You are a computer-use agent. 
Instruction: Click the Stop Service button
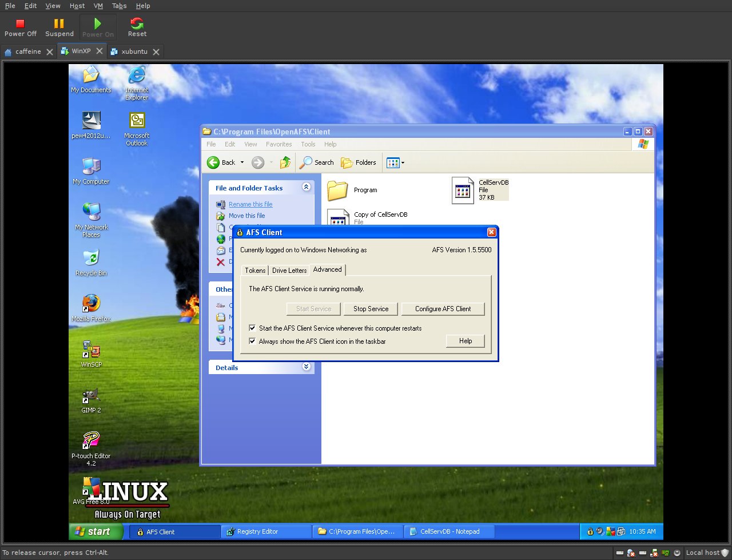[371, 309]
